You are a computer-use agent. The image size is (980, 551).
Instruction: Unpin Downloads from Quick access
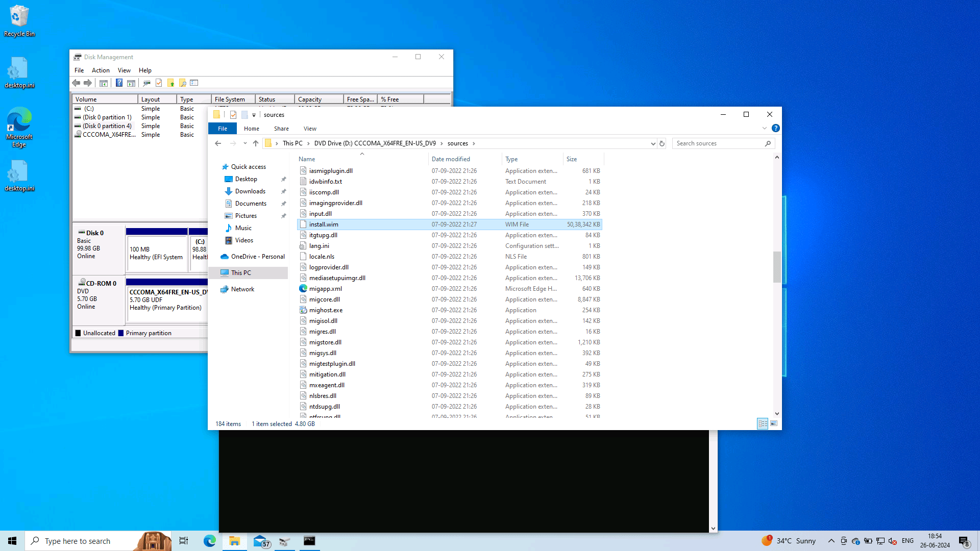[284, 191]
